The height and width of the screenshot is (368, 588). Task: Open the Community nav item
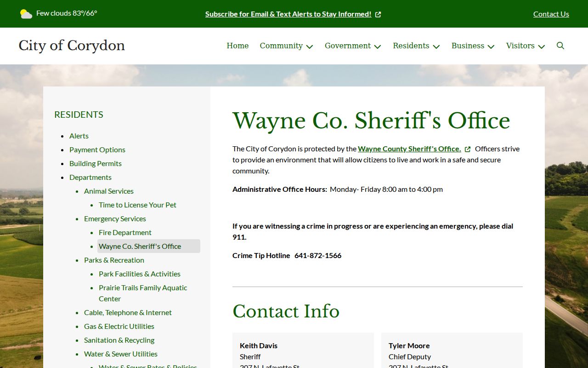coord(281,46)
